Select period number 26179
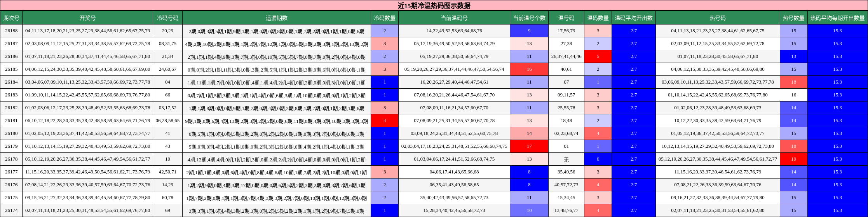 pyautogui.click(x=11, y=146)
